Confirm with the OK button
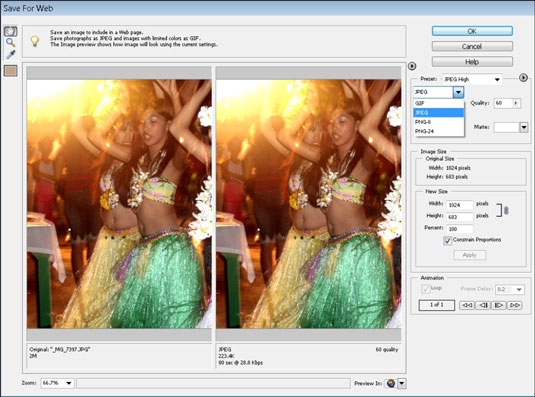This screenshot has height=397, width=535. pyautogui.click(x=472, y=31)
